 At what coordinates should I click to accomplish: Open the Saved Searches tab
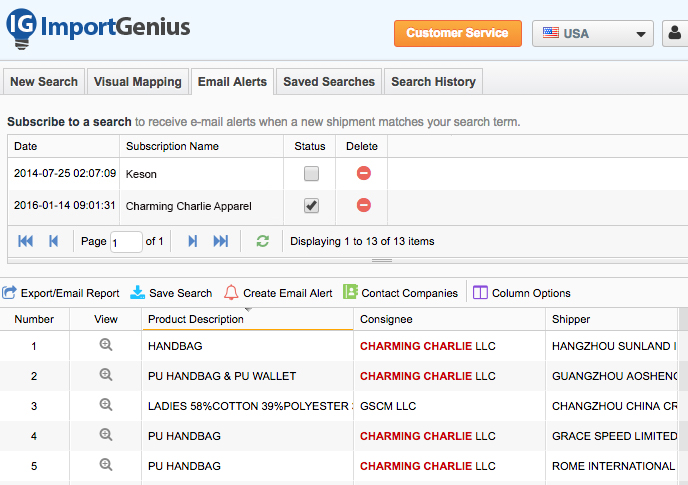(329, 82)
